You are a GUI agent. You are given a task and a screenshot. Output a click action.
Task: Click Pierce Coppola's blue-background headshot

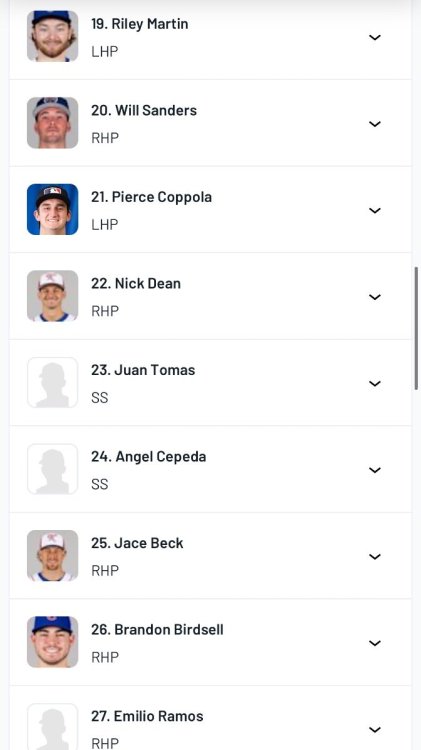[x=53, y=210]
